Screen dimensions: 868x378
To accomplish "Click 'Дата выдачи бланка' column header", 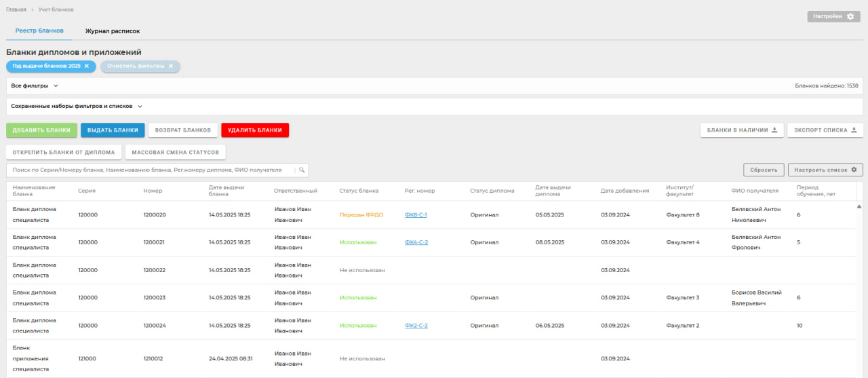I will [x=226, y=191].
